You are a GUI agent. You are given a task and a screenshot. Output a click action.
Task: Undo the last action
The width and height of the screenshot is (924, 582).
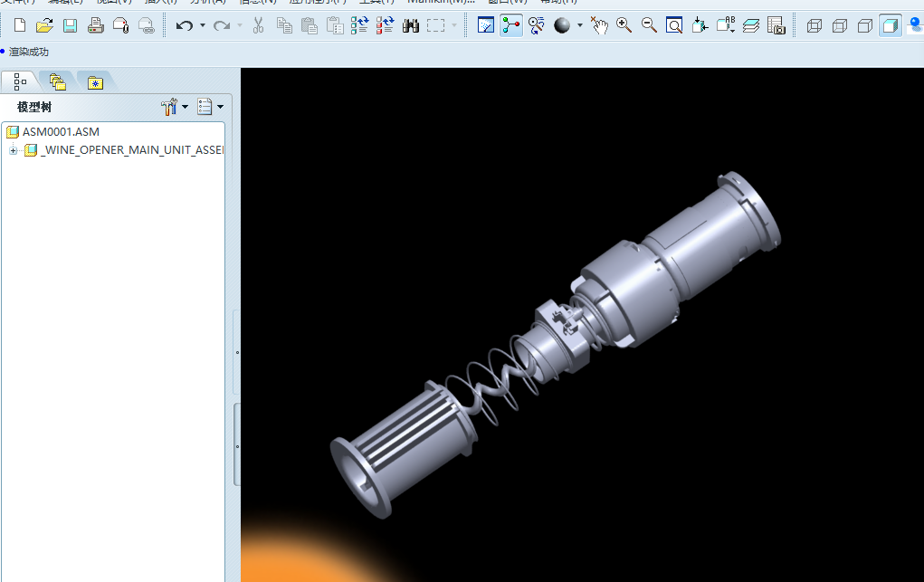pos(185,25)
